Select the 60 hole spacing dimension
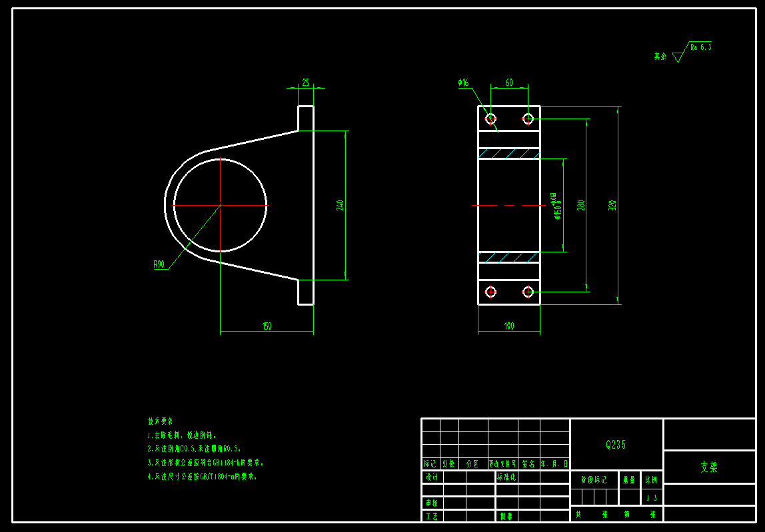The width and height of the screenshot is (765, 532). pos(509,83)
